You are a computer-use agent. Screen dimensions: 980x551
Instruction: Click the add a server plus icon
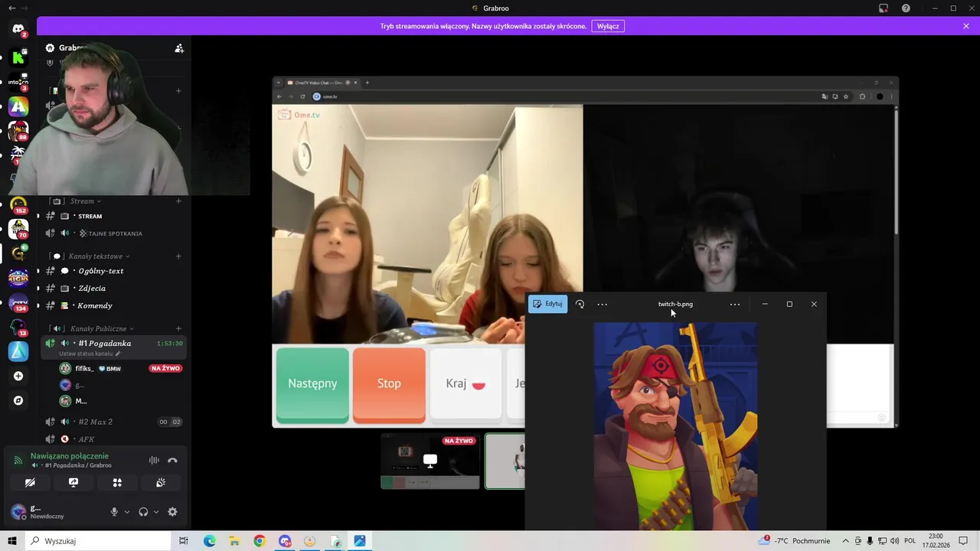pyautogui.click(x=18, y=376)
